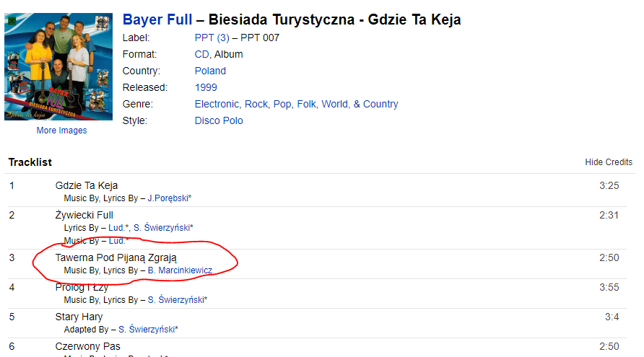This screenshot has height=357, width=644.
Task: Click the album cover thumbnail
Action: pyautogui.click(x=58, y=66)
